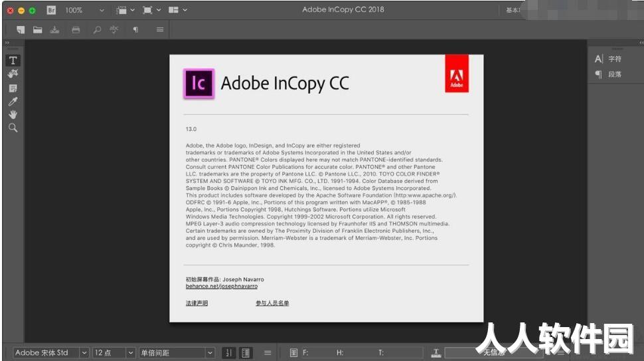Open the top toolbar options menu icon
The height and width of the screenshot is (361, 644).
click(160, 30)
